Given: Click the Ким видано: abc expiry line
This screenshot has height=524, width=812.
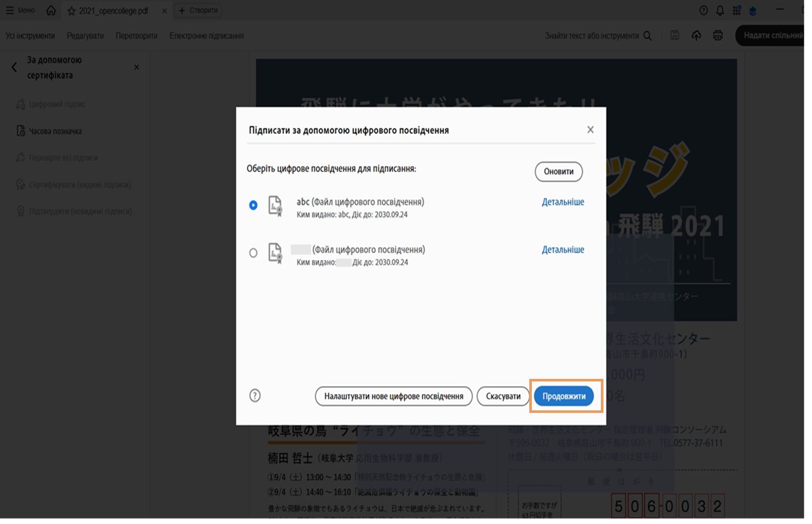Looking at the screenshot, I should 352,215.
